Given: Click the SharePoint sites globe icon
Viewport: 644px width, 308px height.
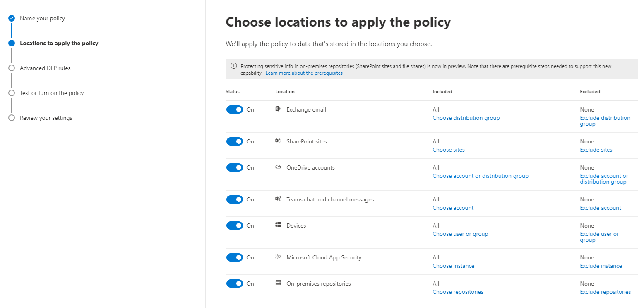Looking at the screenshot, I should coord(279,141).
